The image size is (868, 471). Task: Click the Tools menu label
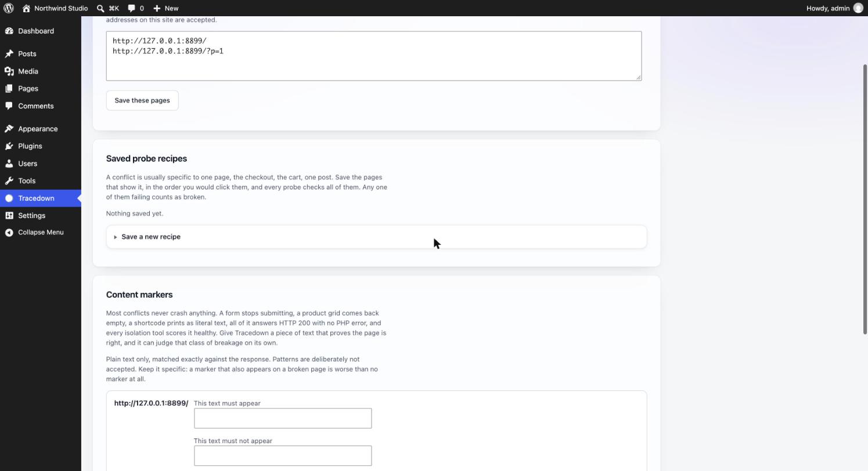click(27, 180)
